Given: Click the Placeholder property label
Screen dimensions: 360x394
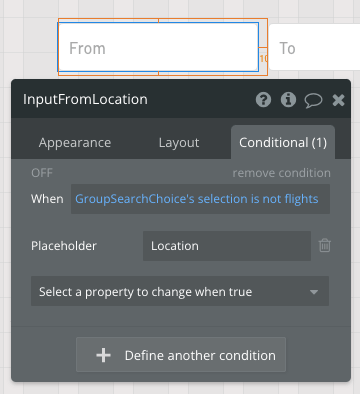Looking at the screenshot, I should pyautogui.click(x=64, y=246).
